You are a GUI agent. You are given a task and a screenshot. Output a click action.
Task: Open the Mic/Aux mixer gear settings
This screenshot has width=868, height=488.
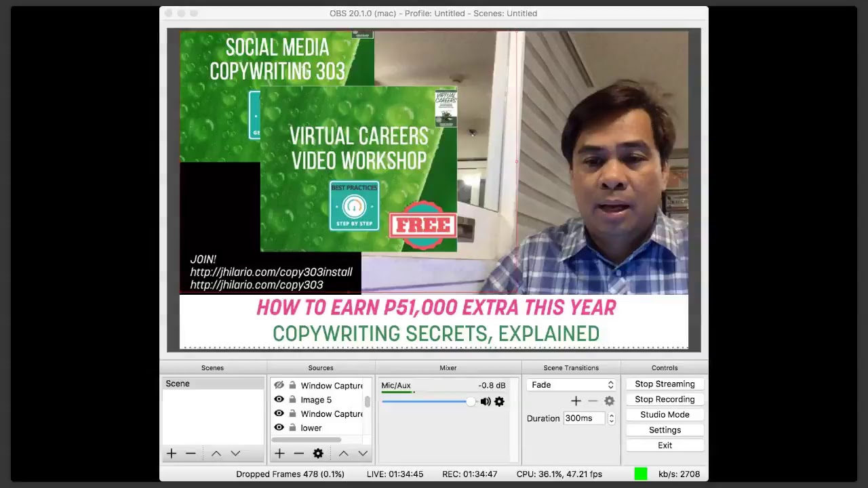499,402
